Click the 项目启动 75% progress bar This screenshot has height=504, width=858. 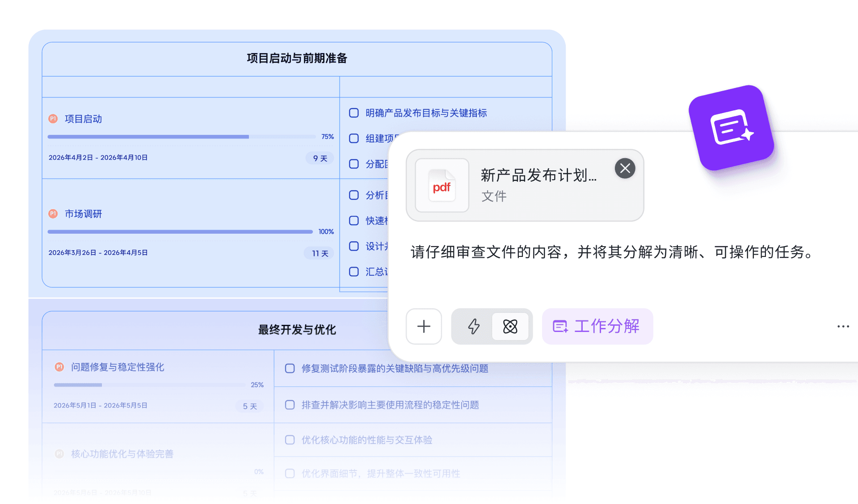click(x=181, y=137)
